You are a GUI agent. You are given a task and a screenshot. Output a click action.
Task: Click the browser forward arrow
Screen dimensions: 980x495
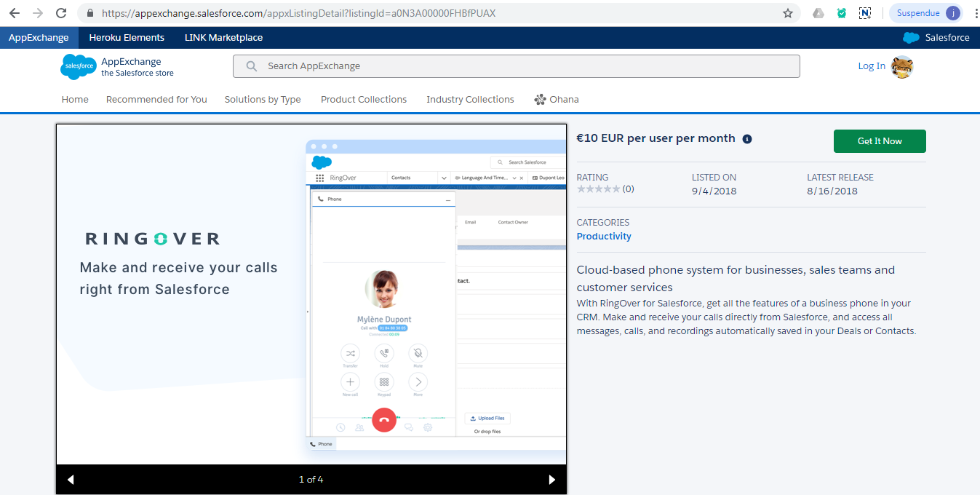point(38,13)
